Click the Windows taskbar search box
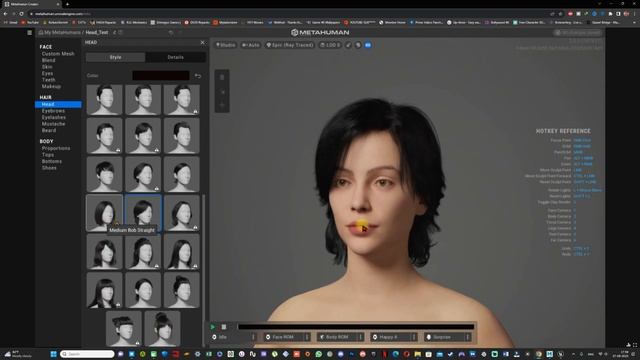 point(87,354)
